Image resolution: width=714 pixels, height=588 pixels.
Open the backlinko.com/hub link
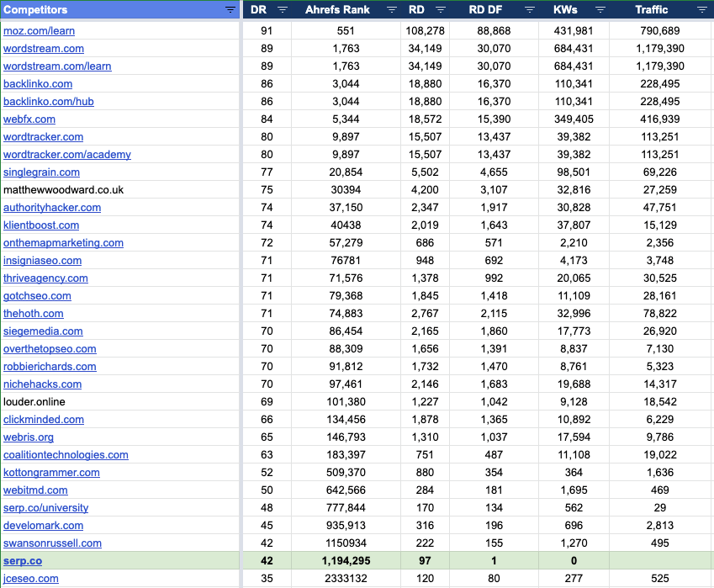[49, 102]
